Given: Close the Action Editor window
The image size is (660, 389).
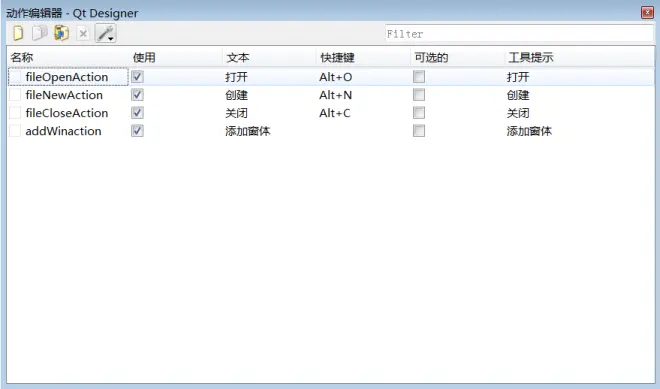Looking at the screenshot, I should coord(647,13).
